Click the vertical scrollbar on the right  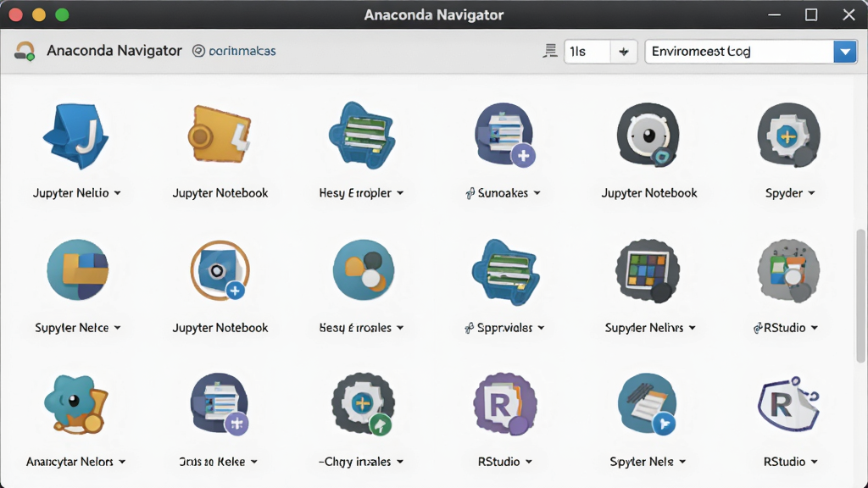[860, 296]
